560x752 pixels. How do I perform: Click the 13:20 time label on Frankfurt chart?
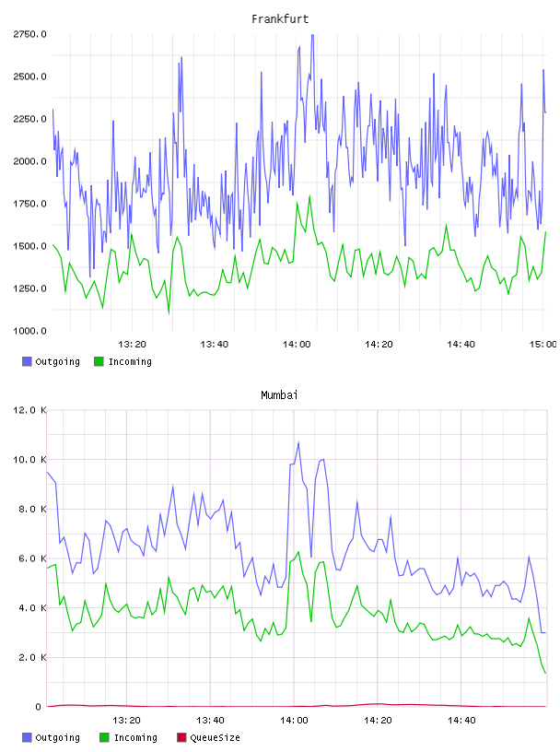pyautogui.click(x=132, y=345)
